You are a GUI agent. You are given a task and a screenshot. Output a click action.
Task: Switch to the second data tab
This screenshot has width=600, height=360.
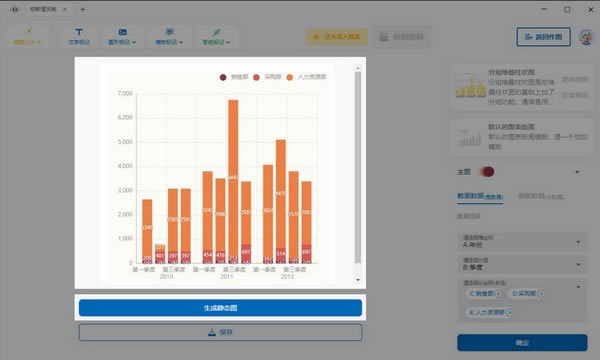point(540,196)
